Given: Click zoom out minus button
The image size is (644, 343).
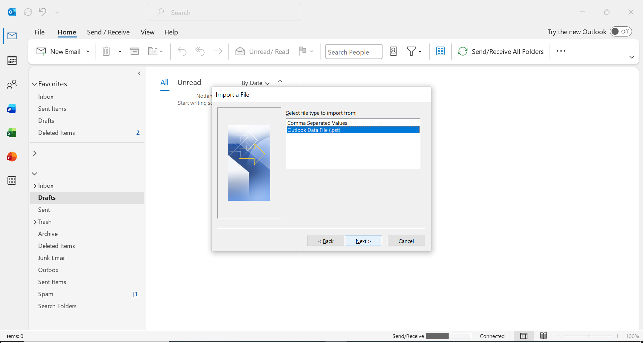Looking at the screenshot, I should (x=559, y=336).
